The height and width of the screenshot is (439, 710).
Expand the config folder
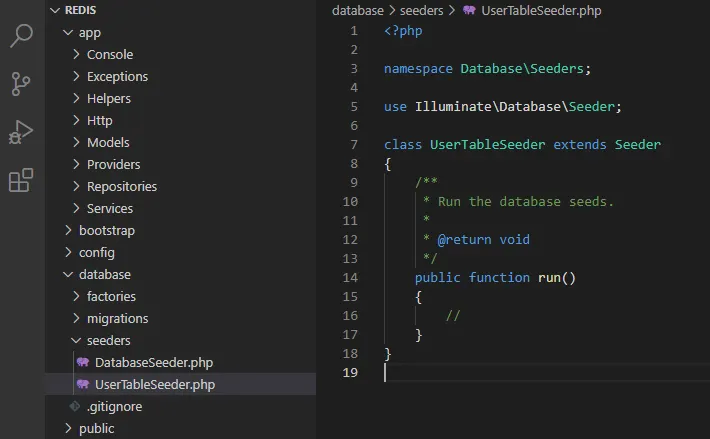coord(68,252)
